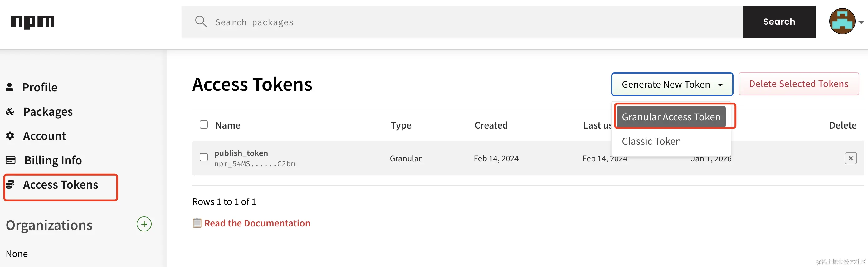
Task: Click the npm logo
Action: pos(32,22)
